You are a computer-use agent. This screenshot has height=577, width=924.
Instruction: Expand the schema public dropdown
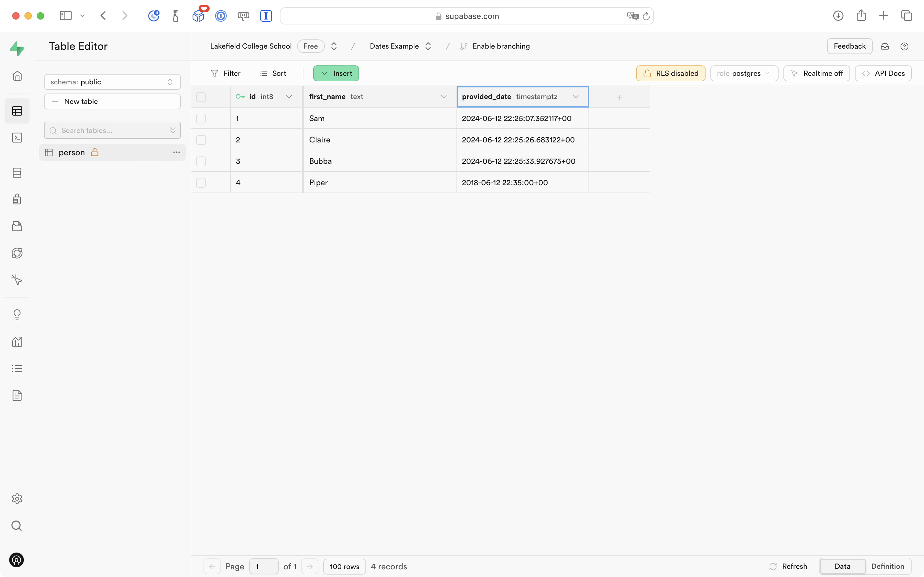tap(112, 82)
